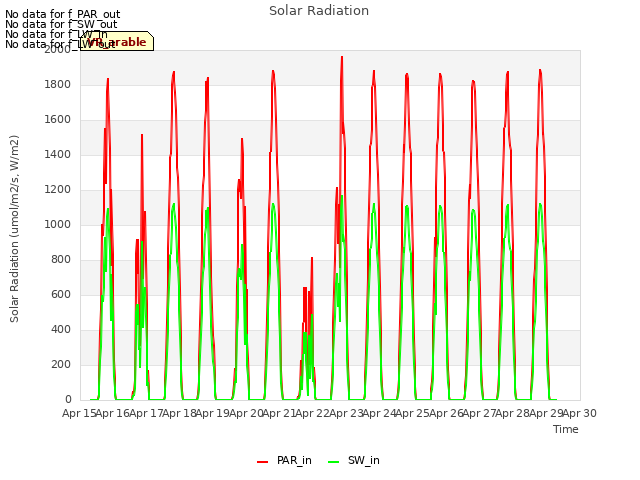
Task: Click the 1600 y-axis tick label
Action: pyautogui.click(x=58, y=120)
